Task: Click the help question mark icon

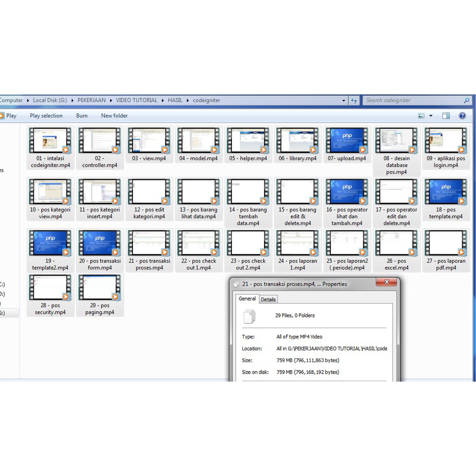Action: click(x=462, y=116)
